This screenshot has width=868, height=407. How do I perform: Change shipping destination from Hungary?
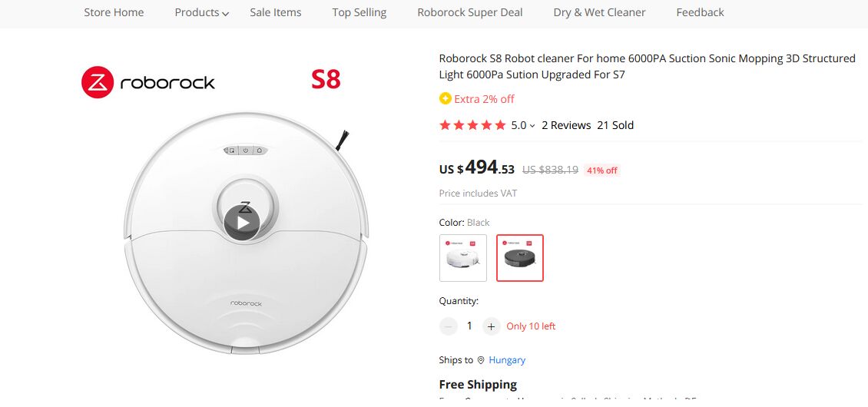507,360
